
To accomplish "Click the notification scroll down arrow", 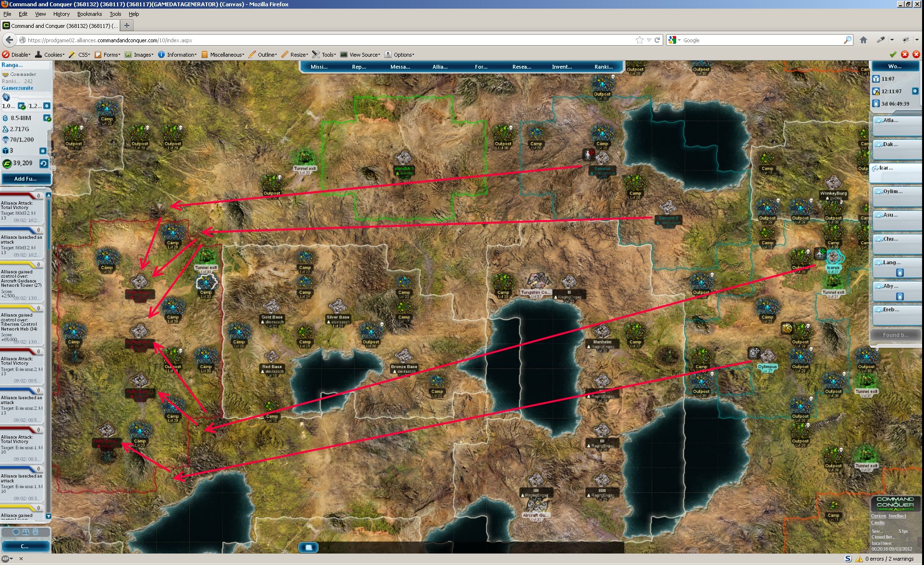I will pos(49,516).
